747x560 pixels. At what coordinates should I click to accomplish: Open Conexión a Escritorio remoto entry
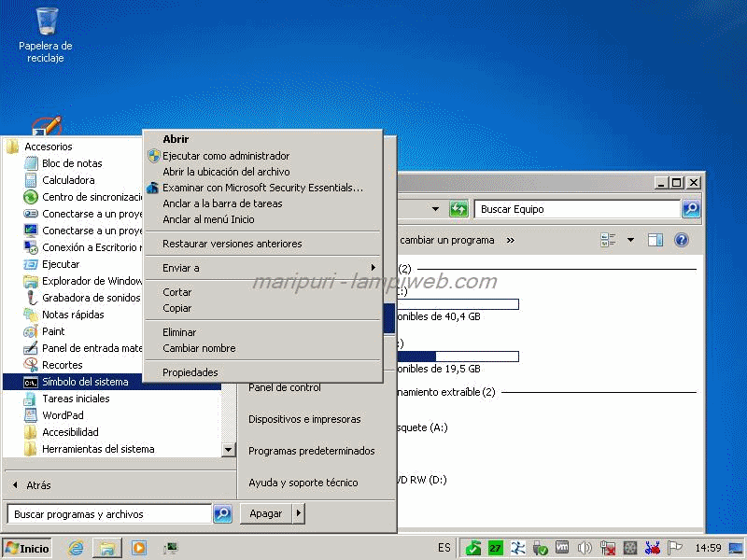[83, 247]
